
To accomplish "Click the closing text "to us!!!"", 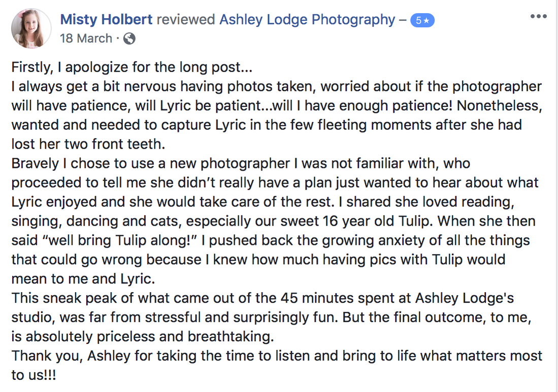I will [34, 375].
